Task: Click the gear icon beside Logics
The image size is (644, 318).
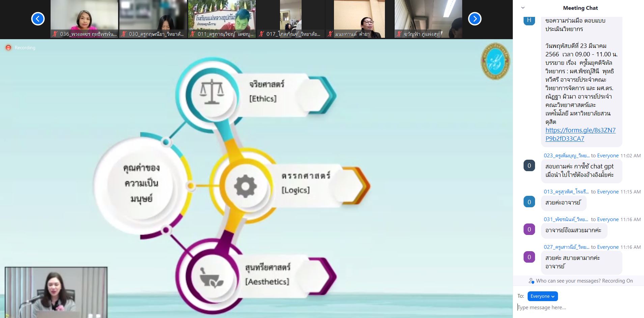Action: click(x=245, y=186)
